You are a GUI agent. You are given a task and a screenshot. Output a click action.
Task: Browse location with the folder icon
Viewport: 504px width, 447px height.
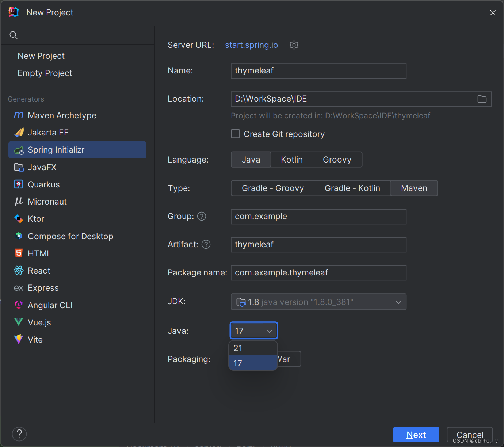pos(482,99)
